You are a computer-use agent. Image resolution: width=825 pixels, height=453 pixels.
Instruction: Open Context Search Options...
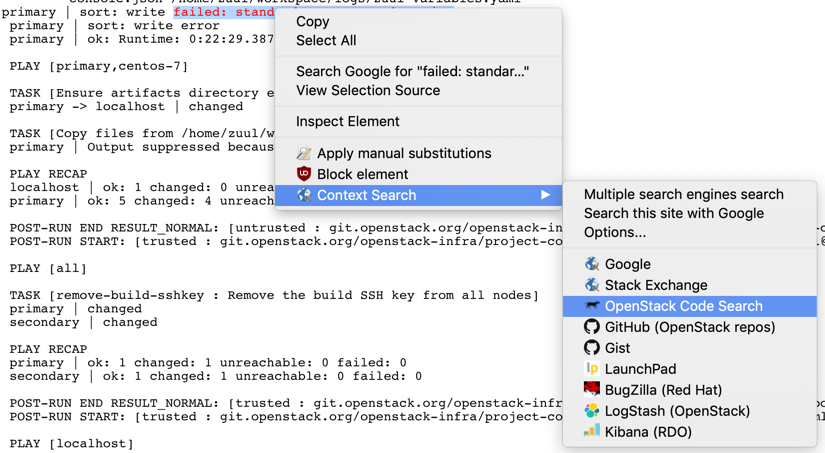pyautogui.click(x=614, y=232)
